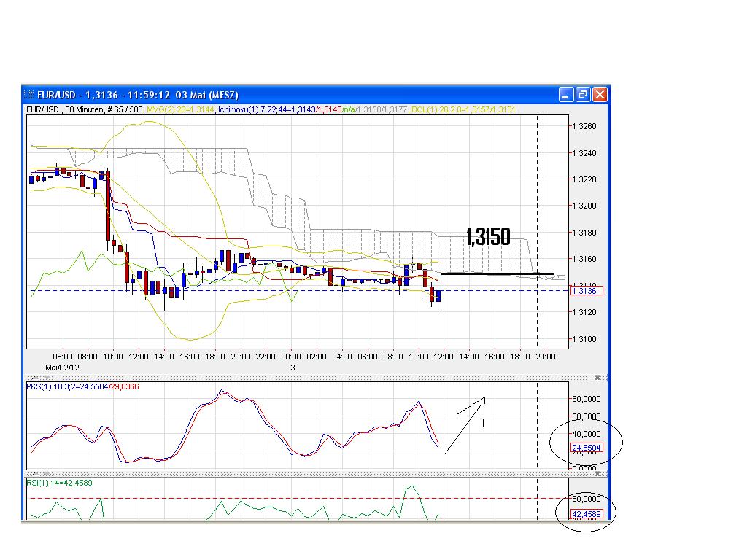Click the 03 session marker on the time axis
Viewport: 747px width, 560px height.
coord(290,368)
